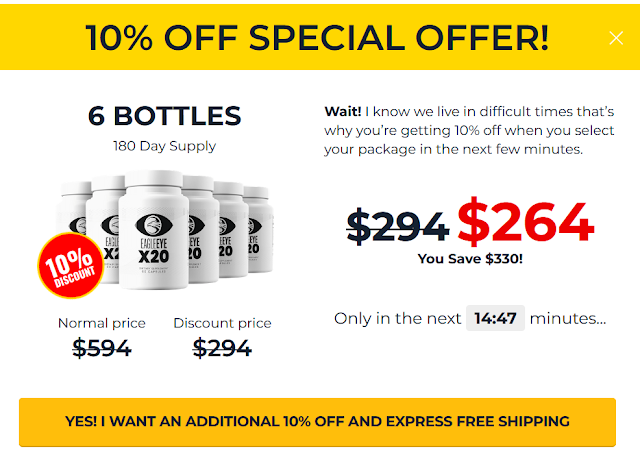Click the Discount price $294 amount
Screen dimensions: 640x453
(222, 348)
